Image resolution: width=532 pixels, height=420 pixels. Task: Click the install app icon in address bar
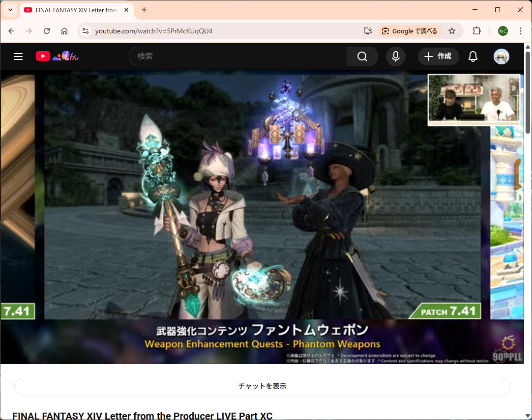(x=367, y=31)
